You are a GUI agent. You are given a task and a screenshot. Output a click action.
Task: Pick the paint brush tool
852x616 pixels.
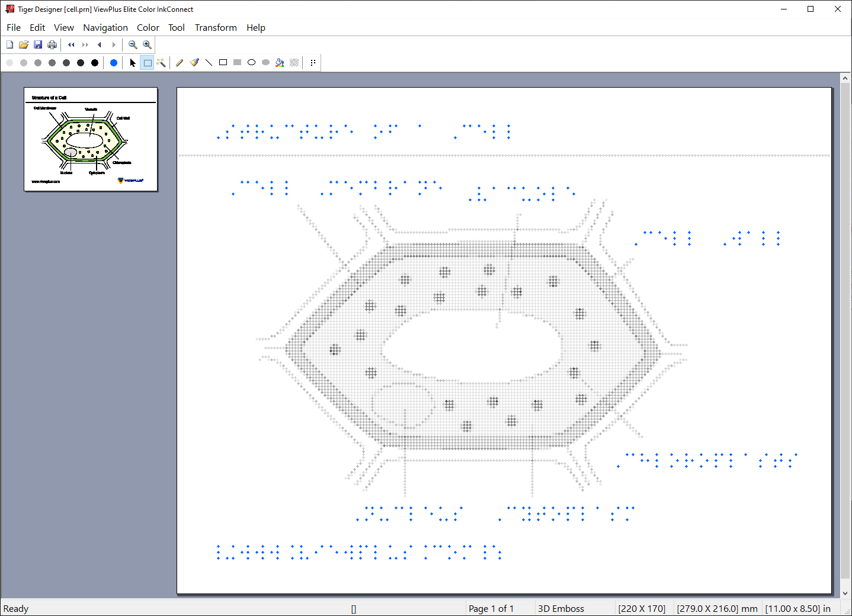[x=194, y=63]
